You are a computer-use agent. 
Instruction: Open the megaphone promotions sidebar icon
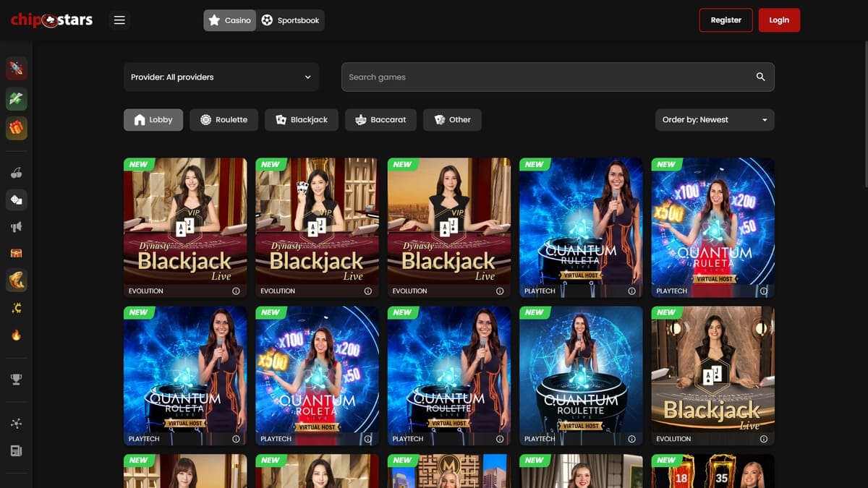click(16, 227)
